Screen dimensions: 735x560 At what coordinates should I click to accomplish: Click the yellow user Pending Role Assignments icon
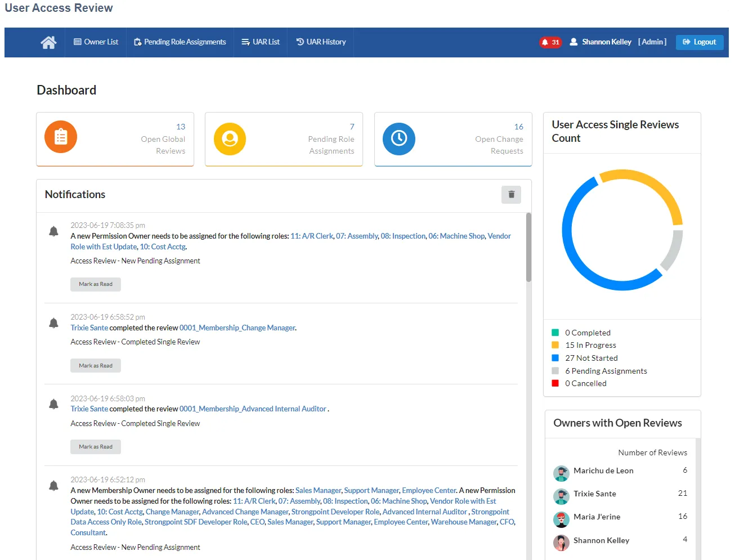tap(230, 138)
